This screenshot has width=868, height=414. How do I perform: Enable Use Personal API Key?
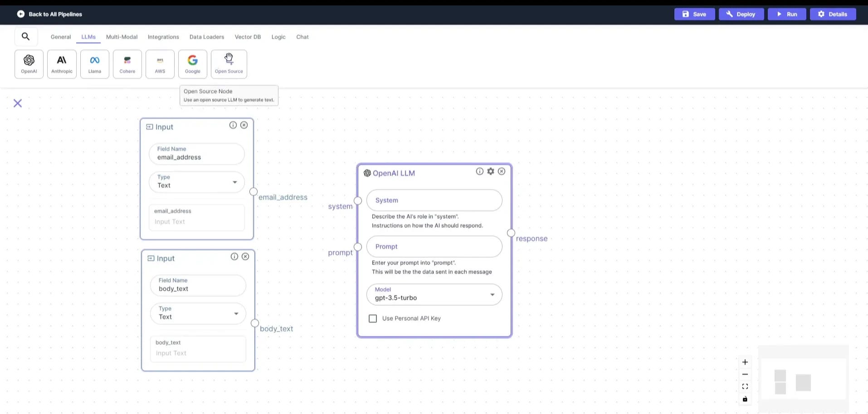[x=372, y=318]
